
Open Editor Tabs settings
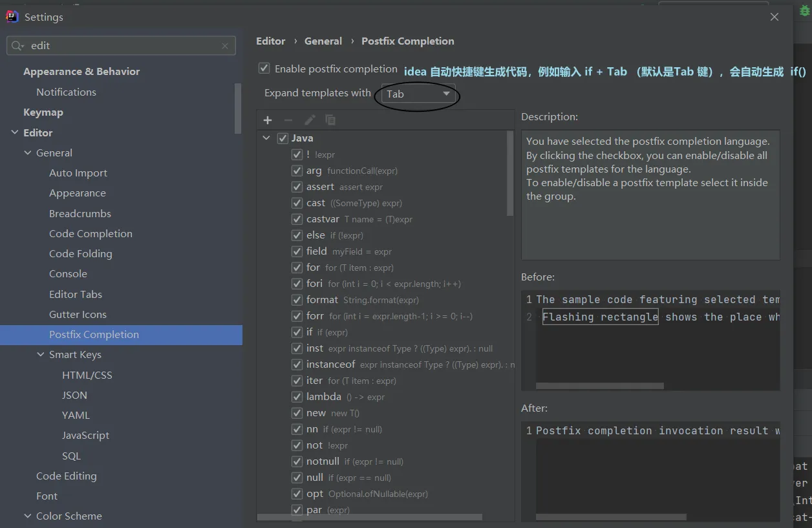pyautogui.click(x=76, y=295)
